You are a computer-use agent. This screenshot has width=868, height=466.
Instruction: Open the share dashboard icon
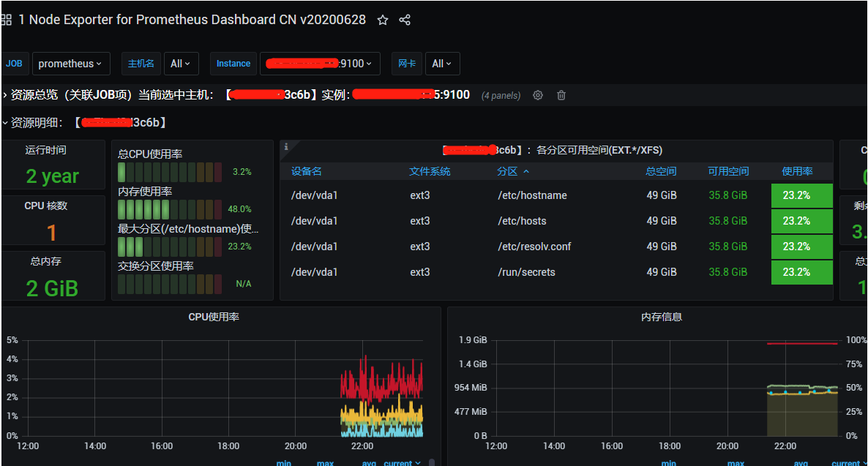click(x=405, y=20)
